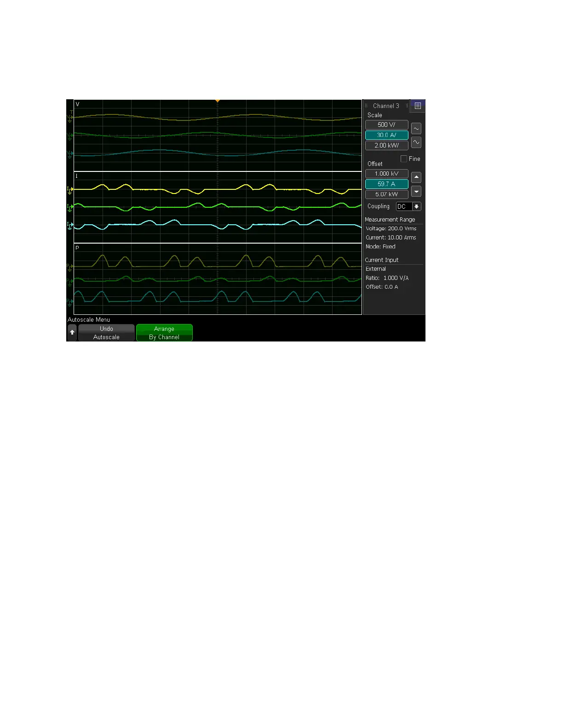Select the 1.000 kV offset field
The image size is (563, 728).
(386, 174)
